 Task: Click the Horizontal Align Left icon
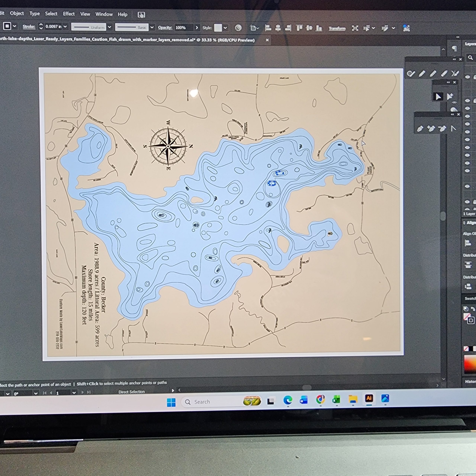268,28
